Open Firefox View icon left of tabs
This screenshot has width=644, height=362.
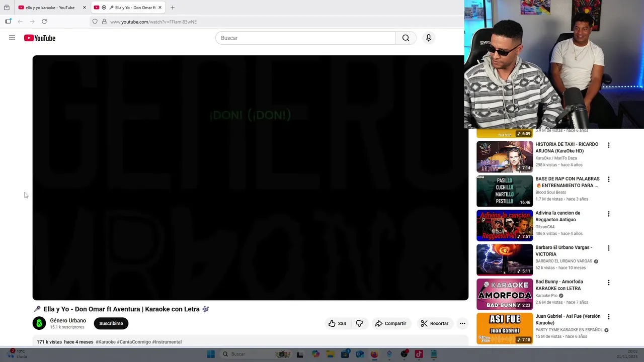tap(7, 8)
